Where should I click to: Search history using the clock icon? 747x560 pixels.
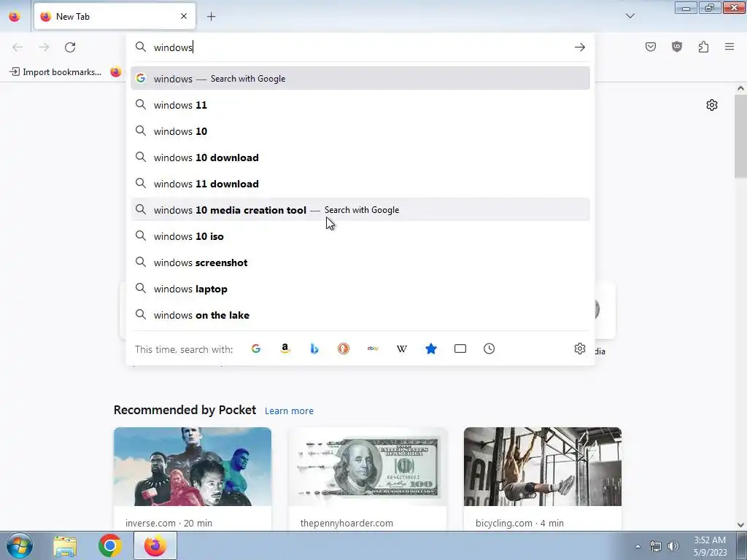[x=489, y=349]
